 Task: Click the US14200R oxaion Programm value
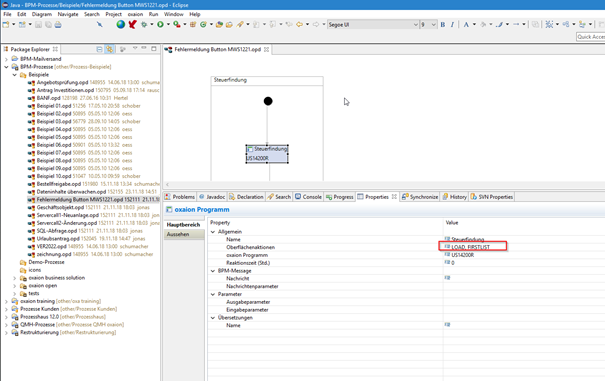click(463, 255)
